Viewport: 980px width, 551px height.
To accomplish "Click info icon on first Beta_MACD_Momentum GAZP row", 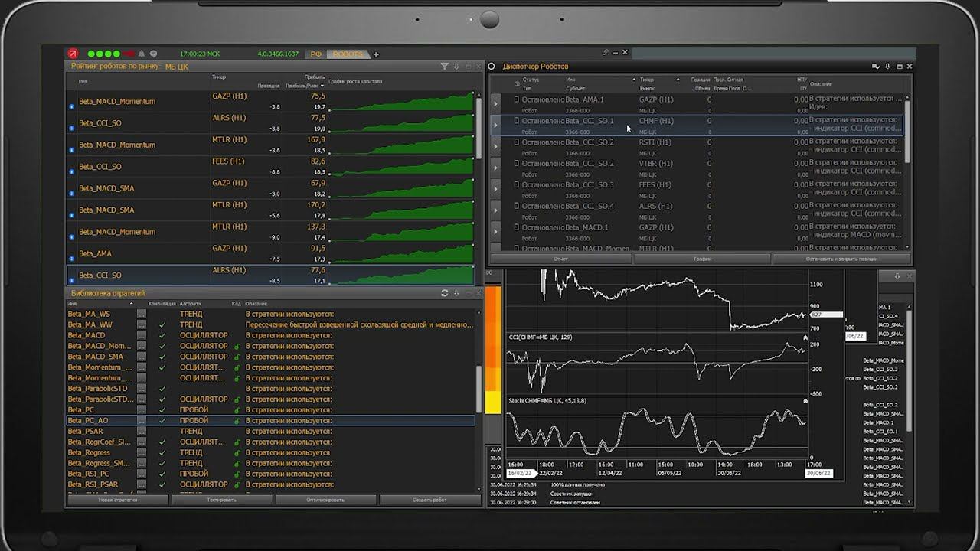I will point(72,106).
